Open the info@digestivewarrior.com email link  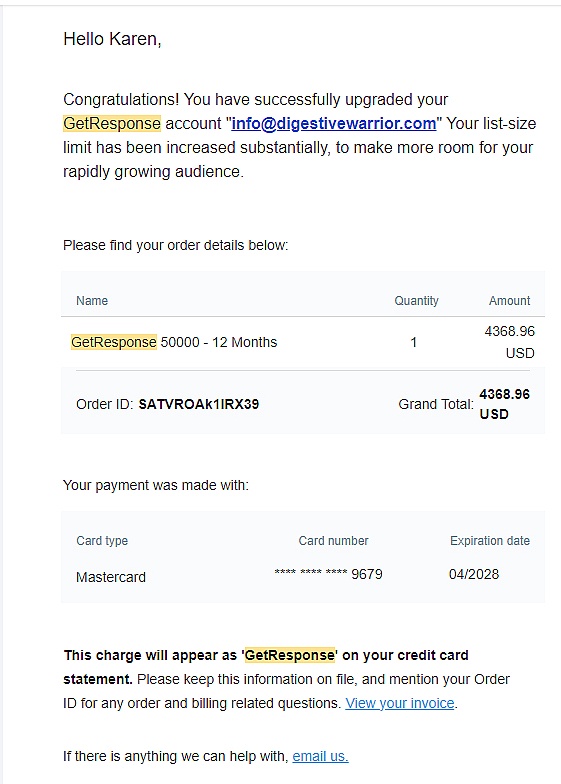coord(334,124)
